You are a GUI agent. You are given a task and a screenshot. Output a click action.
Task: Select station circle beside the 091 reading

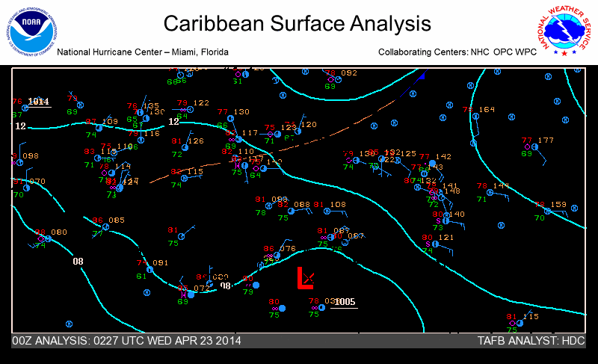point(150,270)
